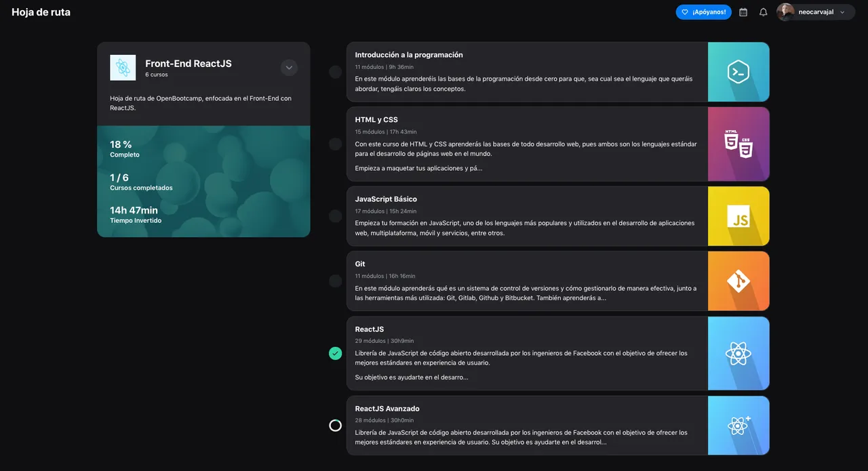Expand the neocarvajal account dropdown arrow

(x=843, y=12)
